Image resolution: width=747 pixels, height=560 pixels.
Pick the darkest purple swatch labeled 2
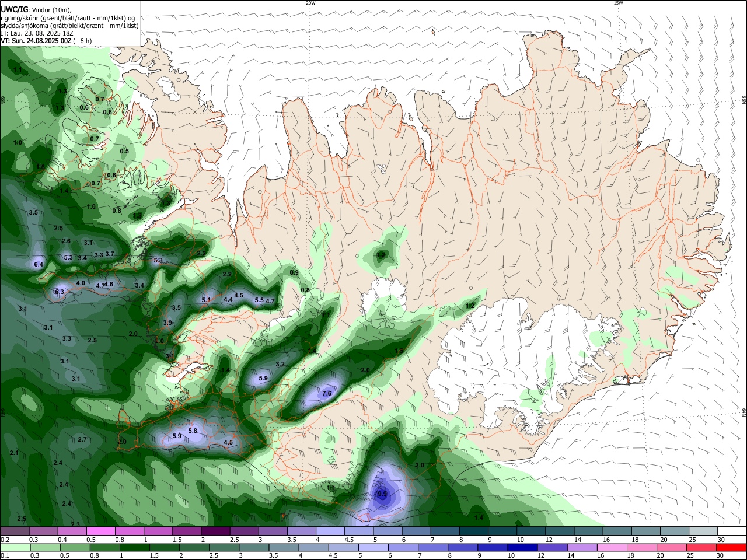pos(215,531)
